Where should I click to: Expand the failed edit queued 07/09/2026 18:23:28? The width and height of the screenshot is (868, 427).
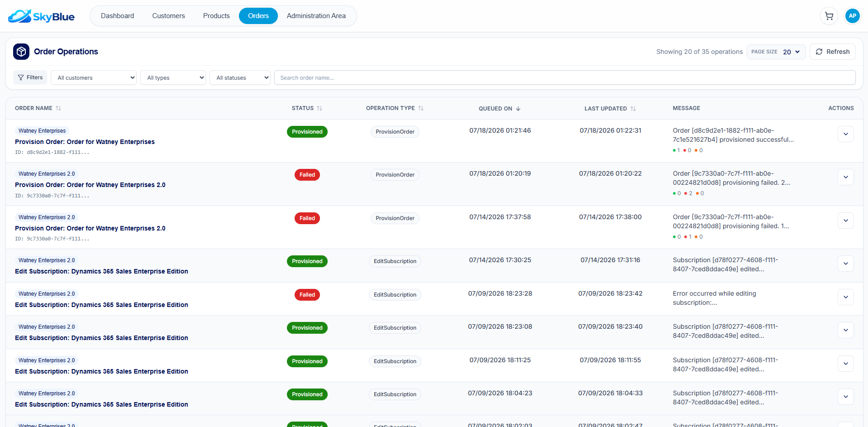(845, 297)
